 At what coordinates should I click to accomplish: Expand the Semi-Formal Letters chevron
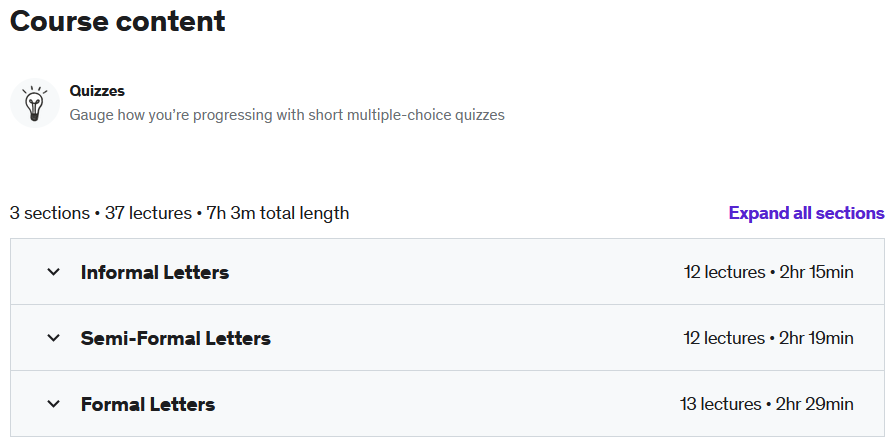tap(53, 338)
